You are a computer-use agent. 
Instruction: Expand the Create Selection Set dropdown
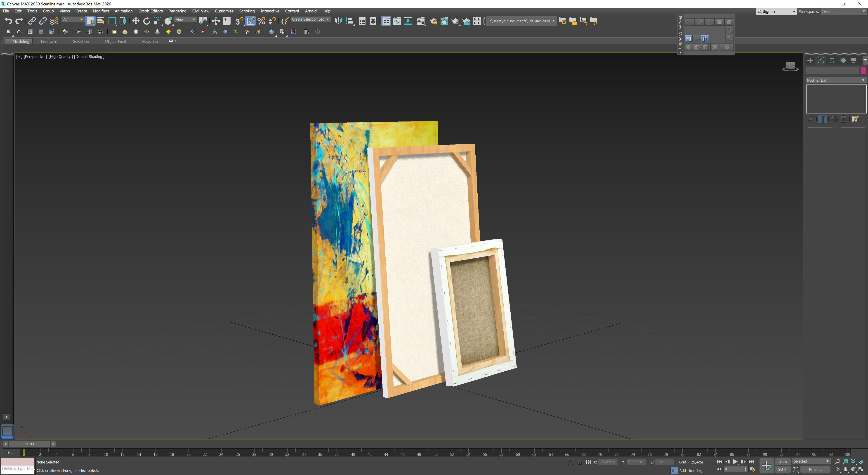tap(327, 19)
